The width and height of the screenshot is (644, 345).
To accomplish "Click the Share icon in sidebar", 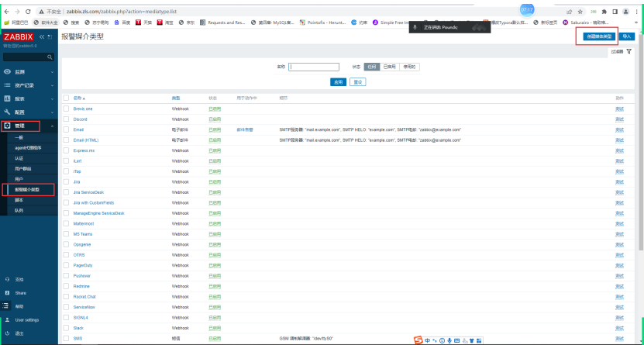I will click(7, 293).
